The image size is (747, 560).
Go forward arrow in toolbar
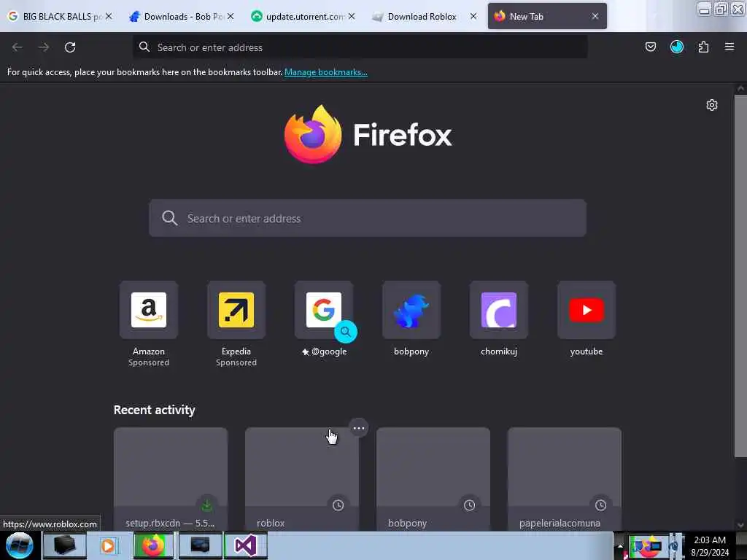coord(43,47)
